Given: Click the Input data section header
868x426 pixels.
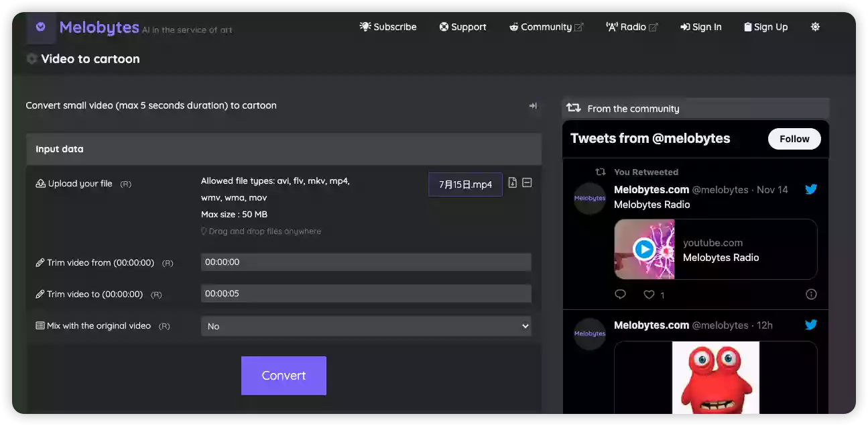Looking at the screenshot, I should coord(284,149).
